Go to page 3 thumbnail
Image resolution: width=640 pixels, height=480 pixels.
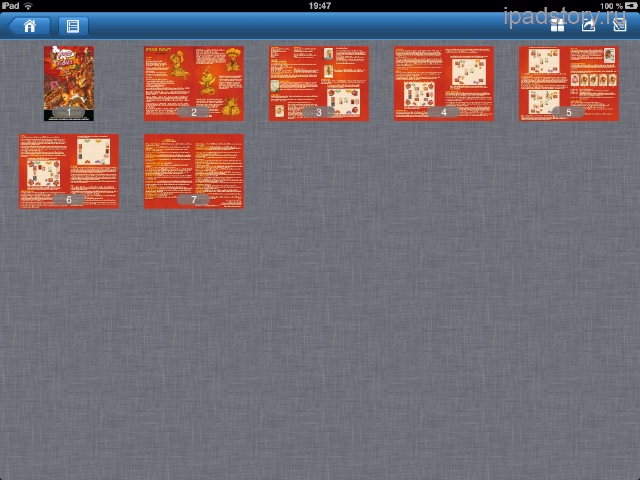point(319,83)
